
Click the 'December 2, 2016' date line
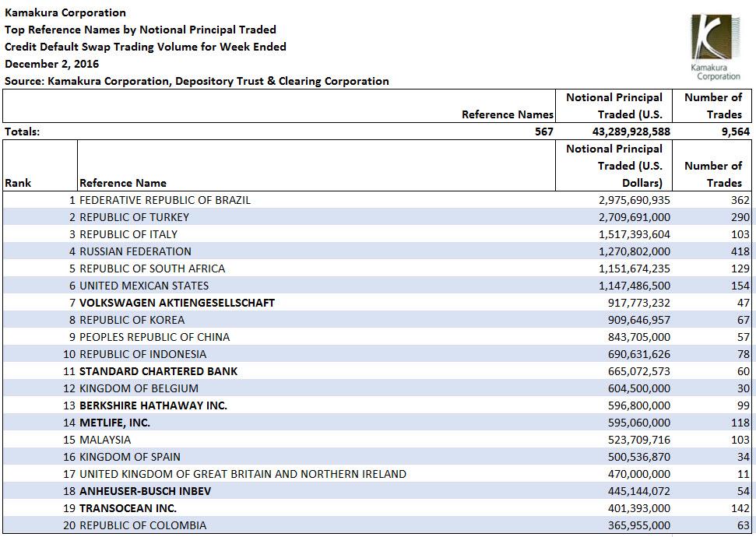tap(51, 64)
